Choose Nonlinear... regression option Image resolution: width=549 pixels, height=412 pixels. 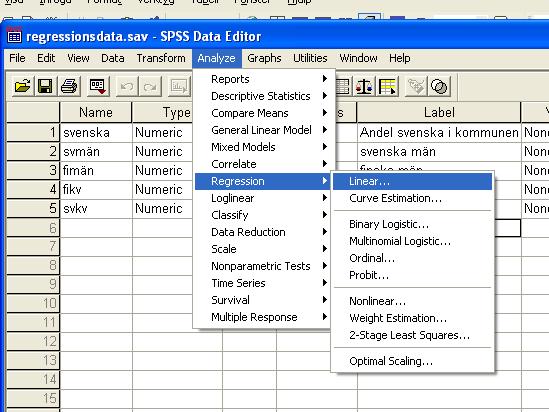pyautogui.click(x=412, y=301)
